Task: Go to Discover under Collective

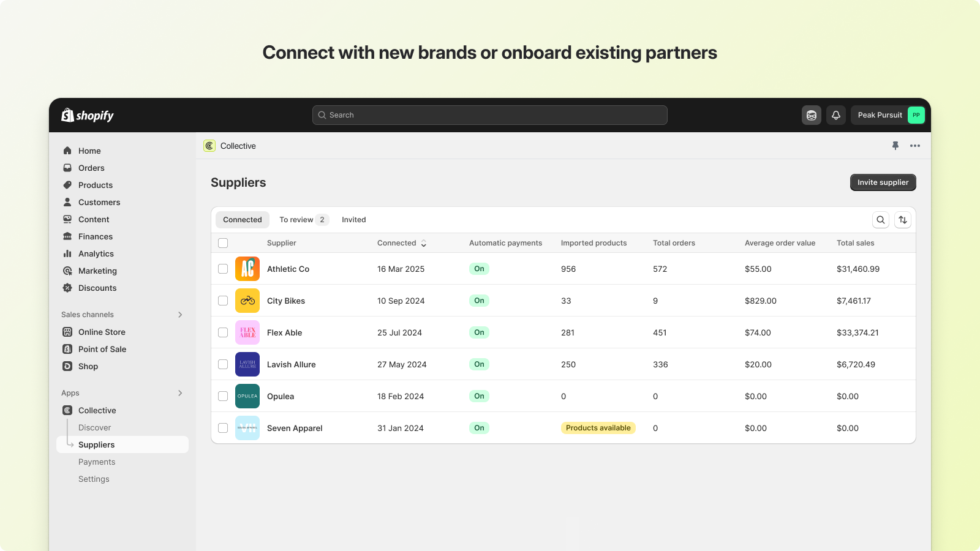Action: (x=95, y=427)
